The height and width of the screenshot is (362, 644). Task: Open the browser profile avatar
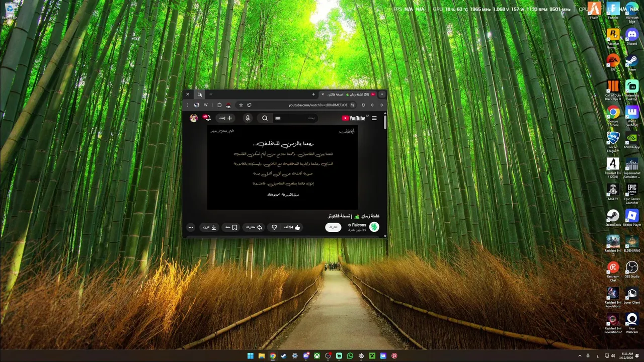[x=197, y=105]
